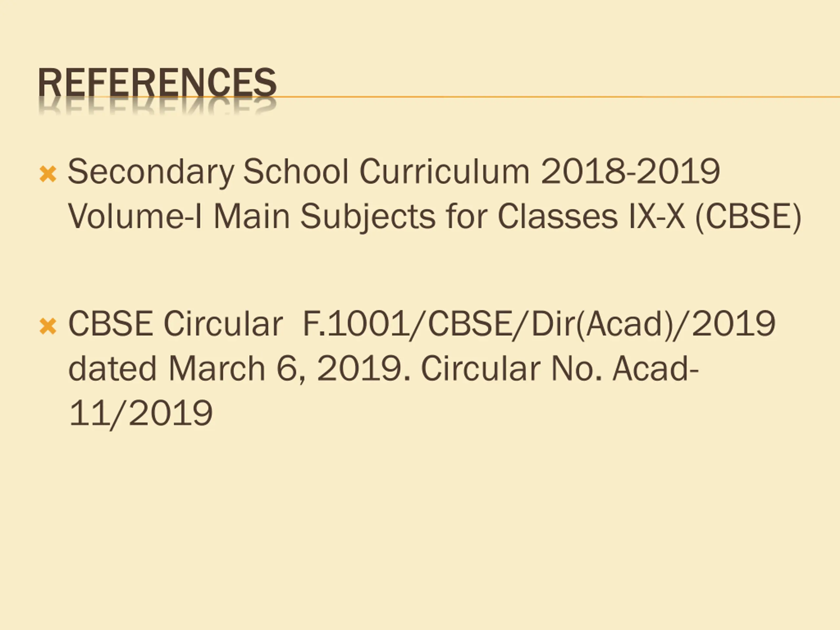
Task: Click the second orange cross bullet
Action: point(48,326)
